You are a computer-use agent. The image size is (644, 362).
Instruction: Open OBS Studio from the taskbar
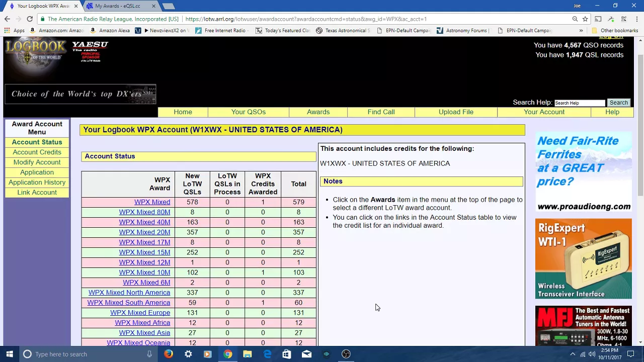(x=346, y=354)
